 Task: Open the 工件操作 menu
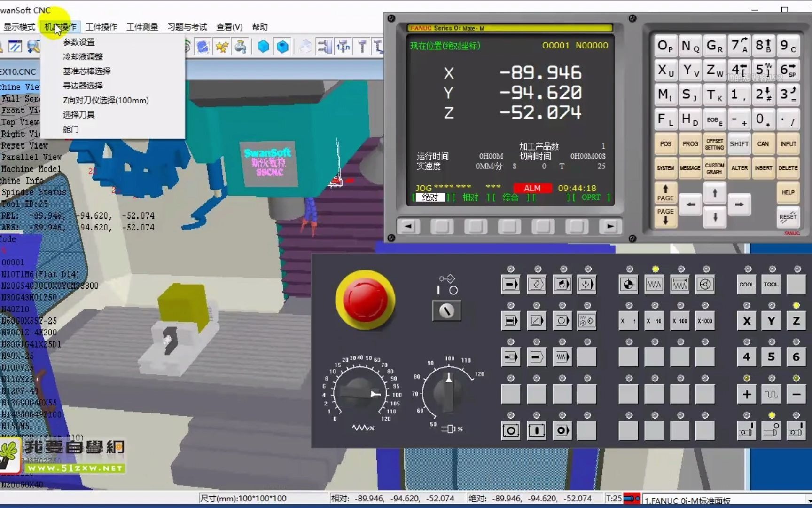tap(101, 27)
